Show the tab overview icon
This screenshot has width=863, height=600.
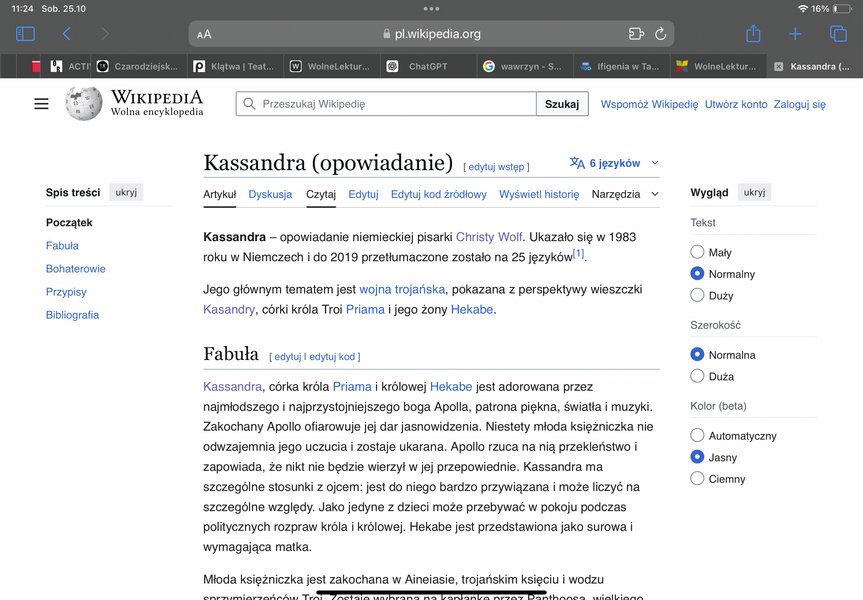point(838,34)
